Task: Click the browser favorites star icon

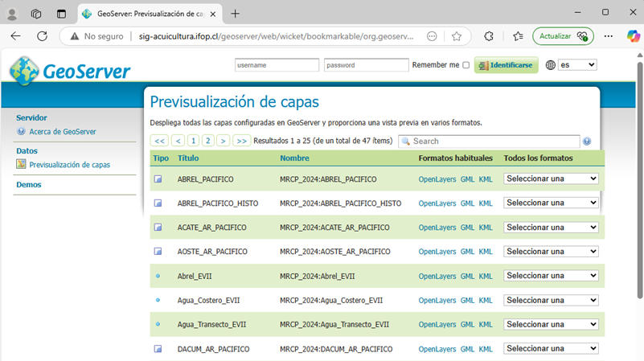Action: 457,36
